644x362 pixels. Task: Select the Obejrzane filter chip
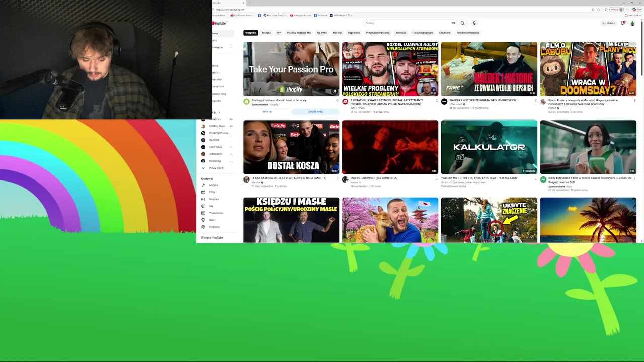[x=445, y=33]
